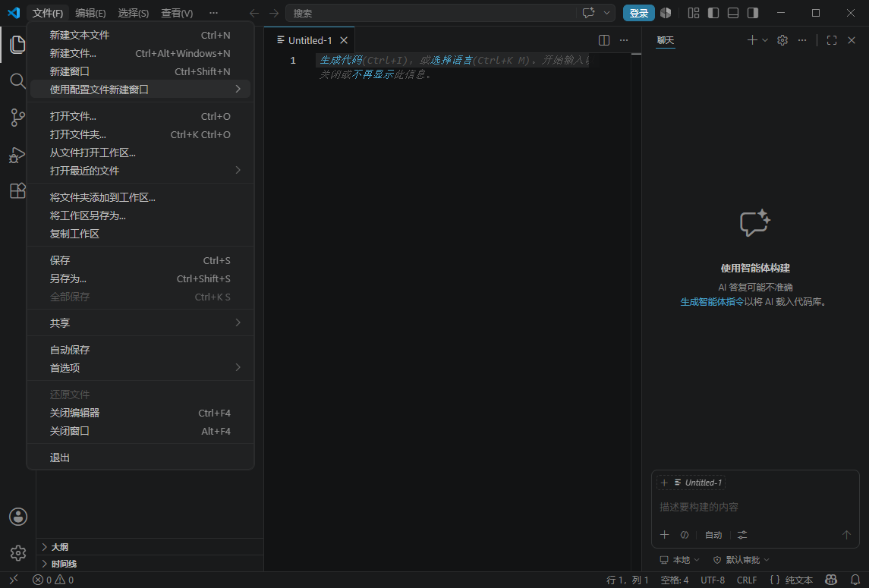
Task: Expand the 共享 submenu
Action: click(x=140, y=322)
